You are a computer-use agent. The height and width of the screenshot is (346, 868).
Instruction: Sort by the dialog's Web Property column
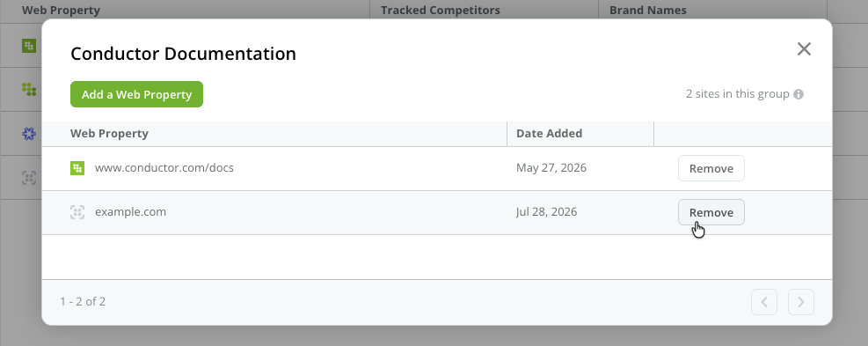109,134
